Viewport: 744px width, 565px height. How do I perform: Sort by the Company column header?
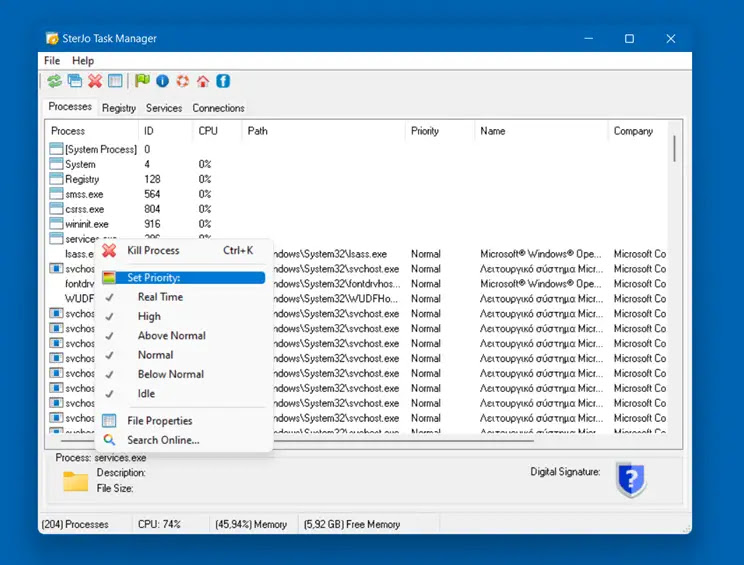click(638, 131)
